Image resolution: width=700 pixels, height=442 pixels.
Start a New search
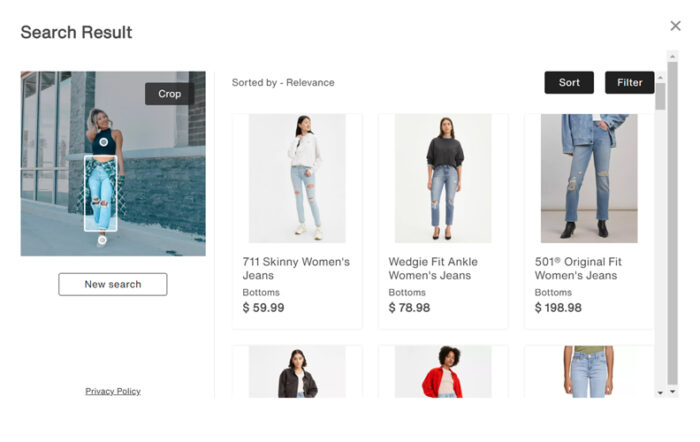pyautogui.click(x=113, y=284)
